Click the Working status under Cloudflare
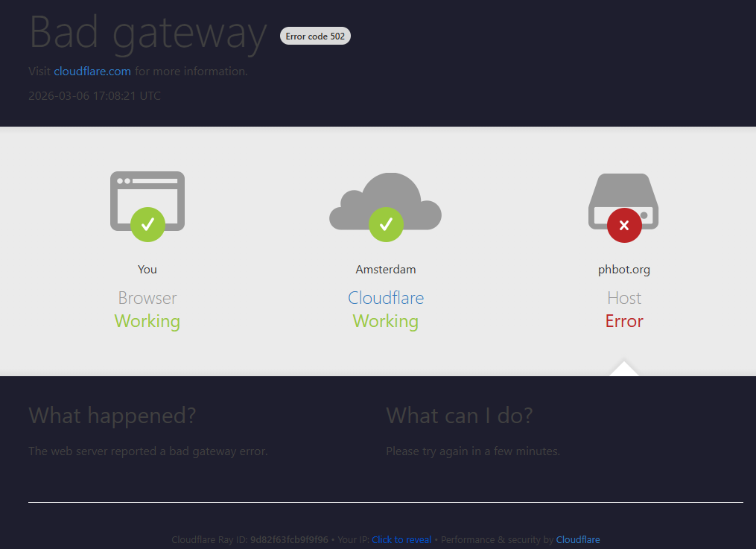 (x=386, y=321)
